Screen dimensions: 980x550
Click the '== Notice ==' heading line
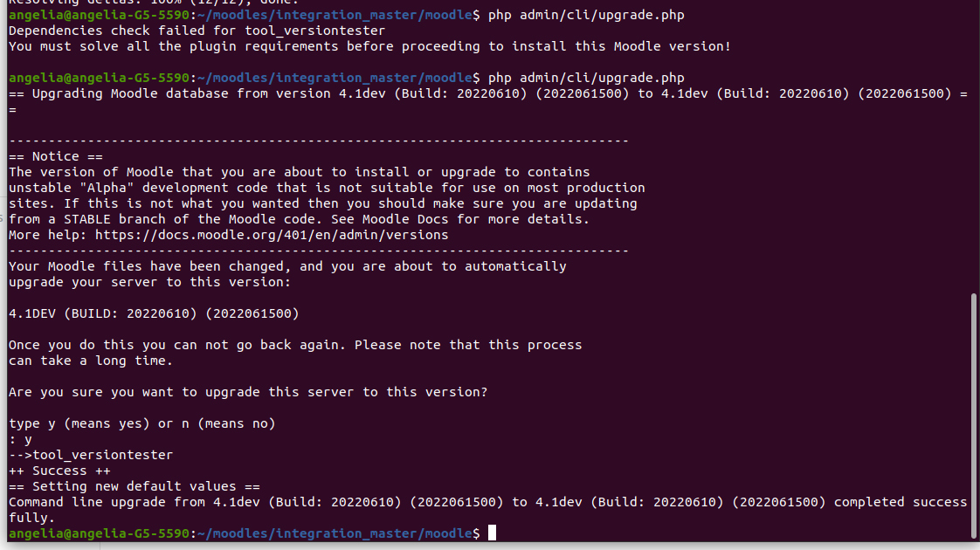click(x=56, y=156)
